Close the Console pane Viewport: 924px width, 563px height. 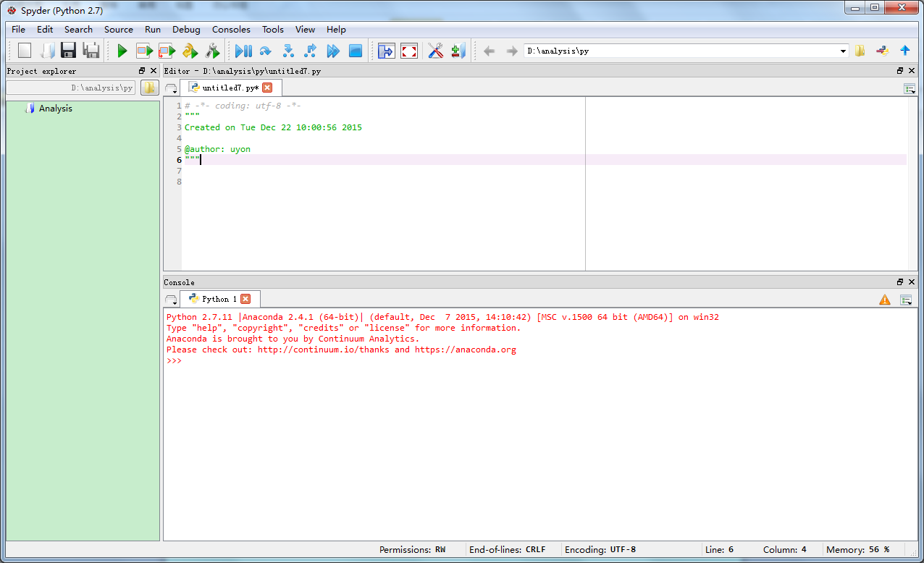pos(912,282)
